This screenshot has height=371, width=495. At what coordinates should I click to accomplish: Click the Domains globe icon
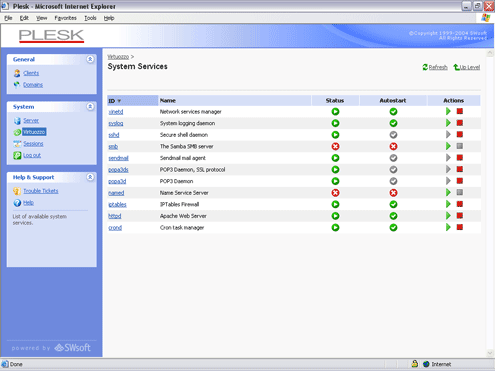[17, 85]
